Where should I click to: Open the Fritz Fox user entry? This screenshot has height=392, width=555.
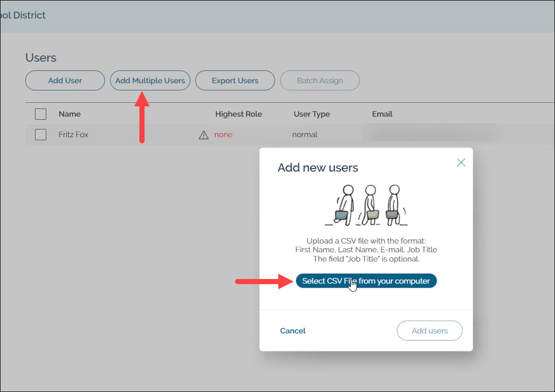point(74,135)
